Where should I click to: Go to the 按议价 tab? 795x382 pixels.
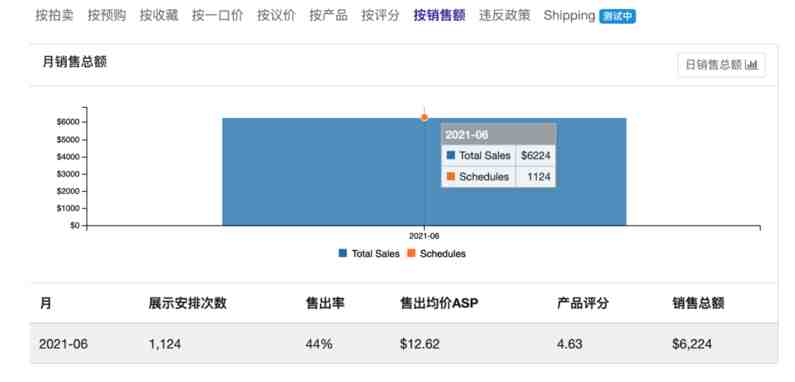[x=276, y=16]
